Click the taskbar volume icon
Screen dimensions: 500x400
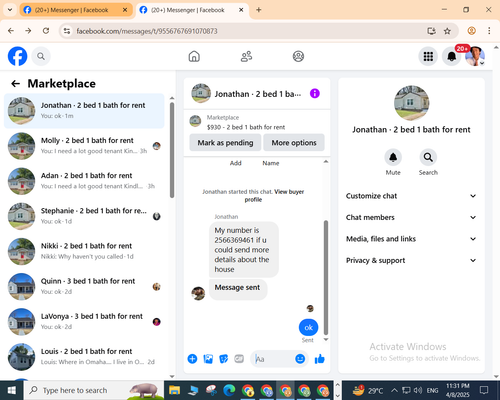(x=418, y=390)
